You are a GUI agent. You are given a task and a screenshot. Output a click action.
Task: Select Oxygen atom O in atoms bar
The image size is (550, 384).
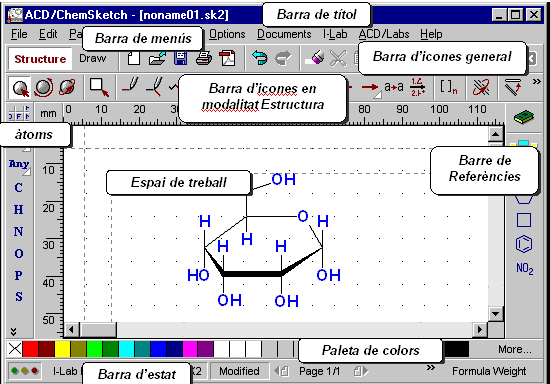(19, 254)
